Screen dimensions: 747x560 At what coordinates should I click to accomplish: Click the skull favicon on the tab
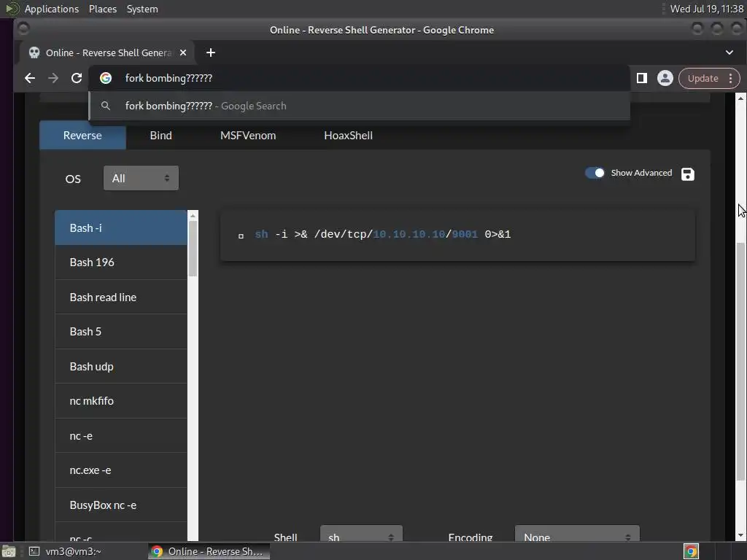pyautogui.click(x=34, y=52)
